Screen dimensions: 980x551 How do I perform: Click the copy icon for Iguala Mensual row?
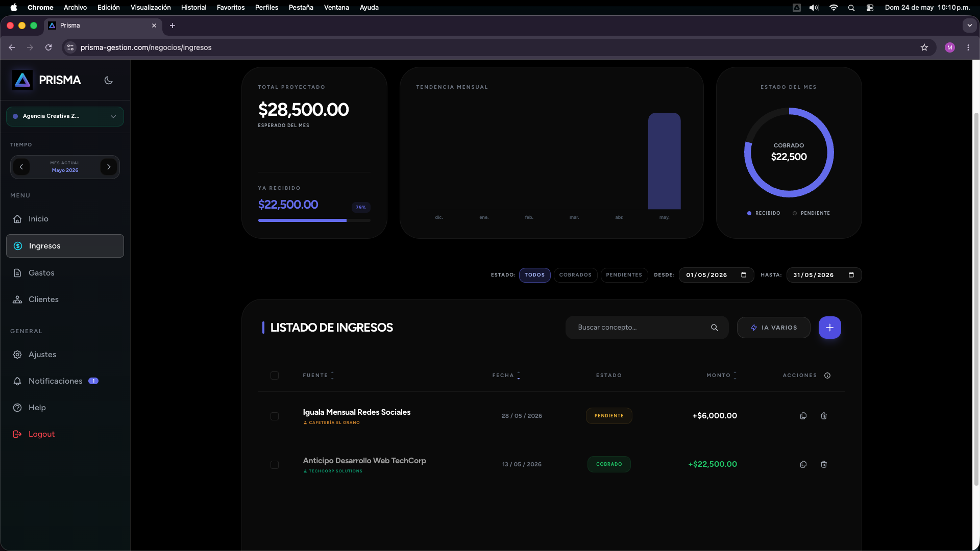[x=803, y=416]
